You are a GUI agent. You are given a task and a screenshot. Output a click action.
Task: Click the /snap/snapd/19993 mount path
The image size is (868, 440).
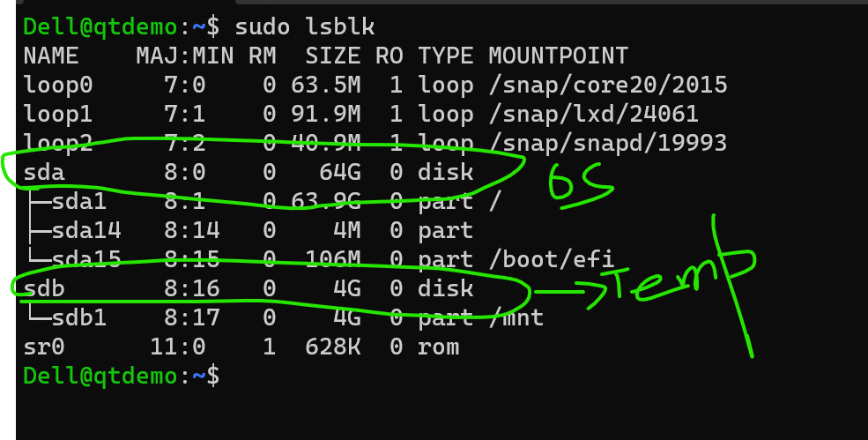click(608, 143)
